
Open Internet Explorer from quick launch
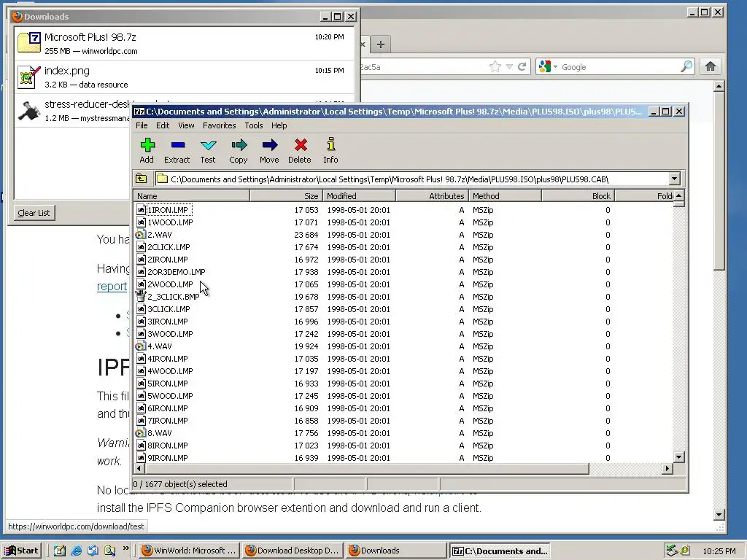pyautogui.click(x=76, y=551)
